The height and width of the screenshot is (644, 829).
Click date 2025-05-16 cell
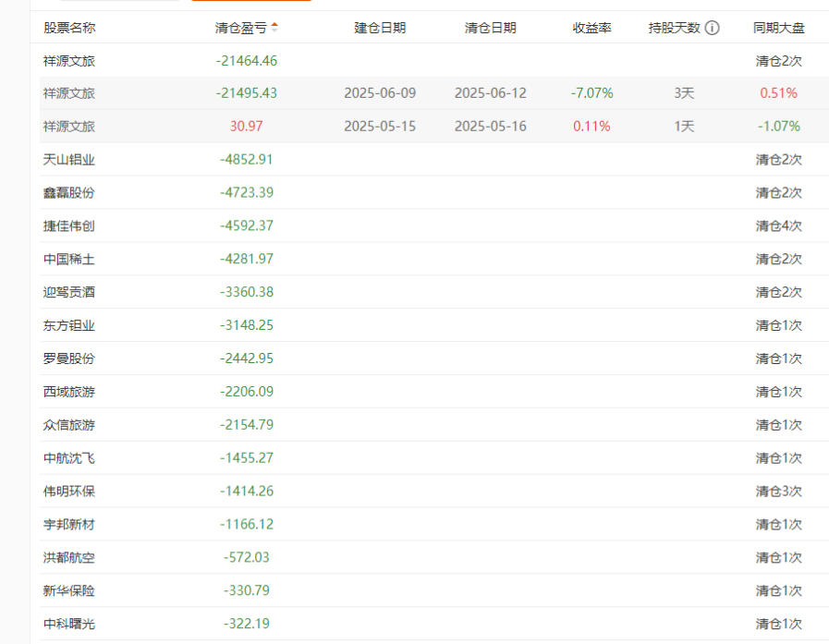490,127
